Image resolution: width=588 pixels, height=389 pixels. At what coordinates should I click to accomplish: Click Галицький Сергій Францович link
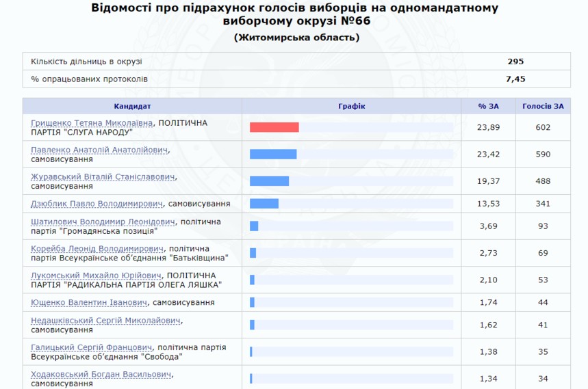pos(91,348)
